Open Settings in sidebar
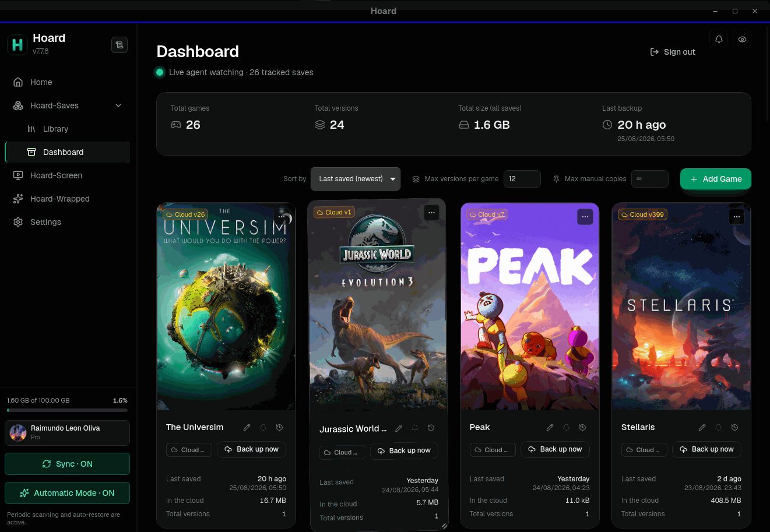The height and width of the screenshot is (532, 770). click(x=67, y=222)
